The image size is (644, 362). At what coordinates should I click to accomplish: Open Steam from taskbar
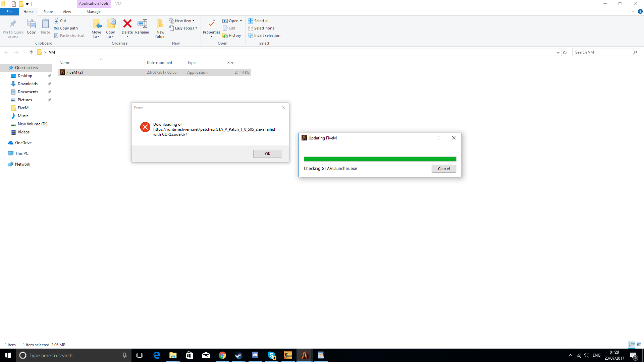click(239, 355)
